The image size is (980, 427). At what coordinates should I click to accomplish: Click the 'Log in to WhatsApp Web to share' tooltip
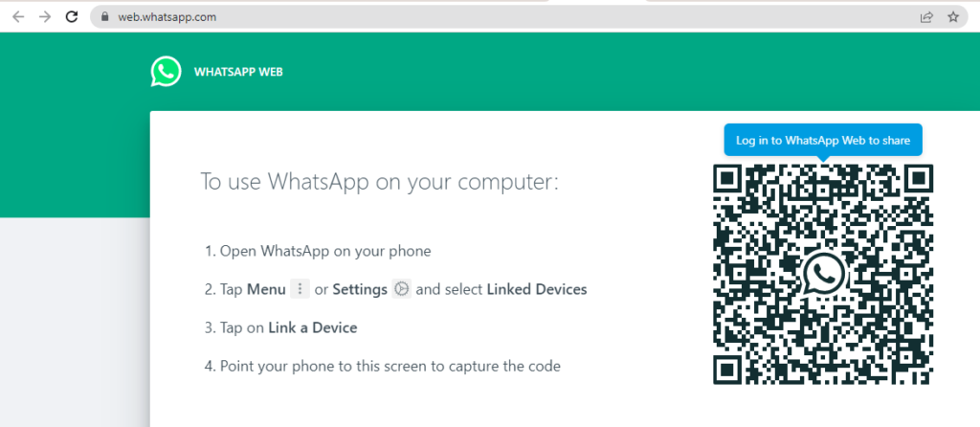822,140
